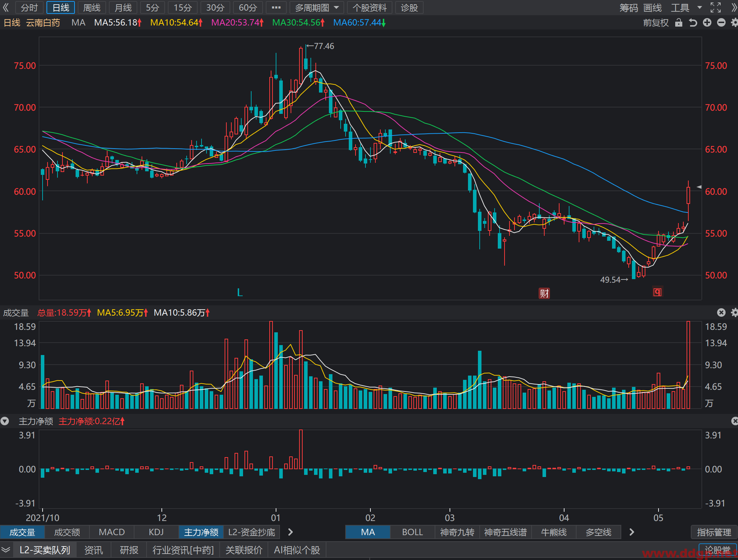The width and height of the screenshot is (738, 560).
Task: Zoom in with the plus circle icon
Action: pos(707,23)
